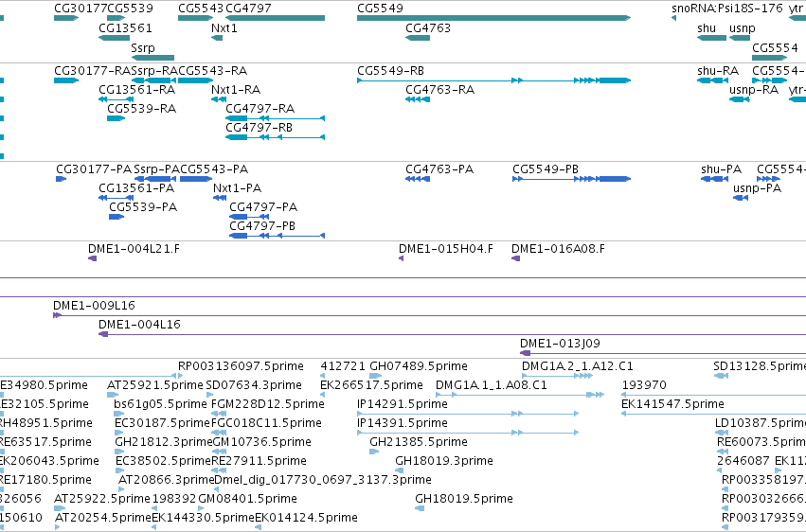The height and width of the screenshot is (532, 806).
Task: Select the DMG1A.1_1.A08.C1 alignment label
Action: (492, 385)
